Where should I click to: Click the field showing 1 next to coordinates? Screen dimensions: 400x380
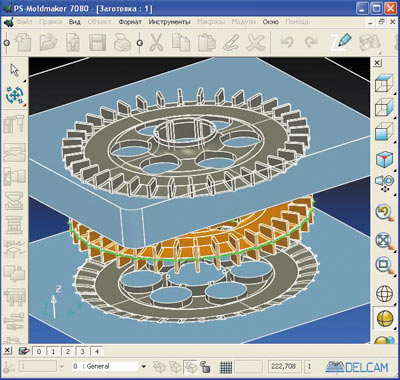[308, 367]
